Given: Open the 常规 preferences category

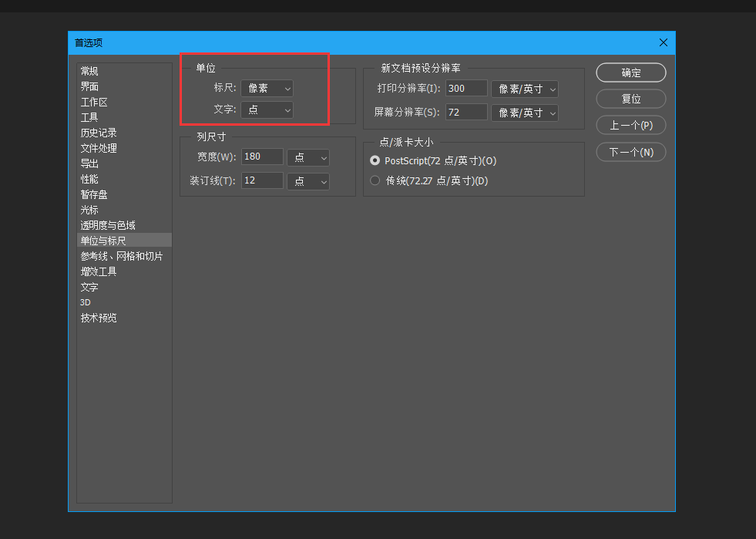Looking at the screenshot, I should point(89,72).
